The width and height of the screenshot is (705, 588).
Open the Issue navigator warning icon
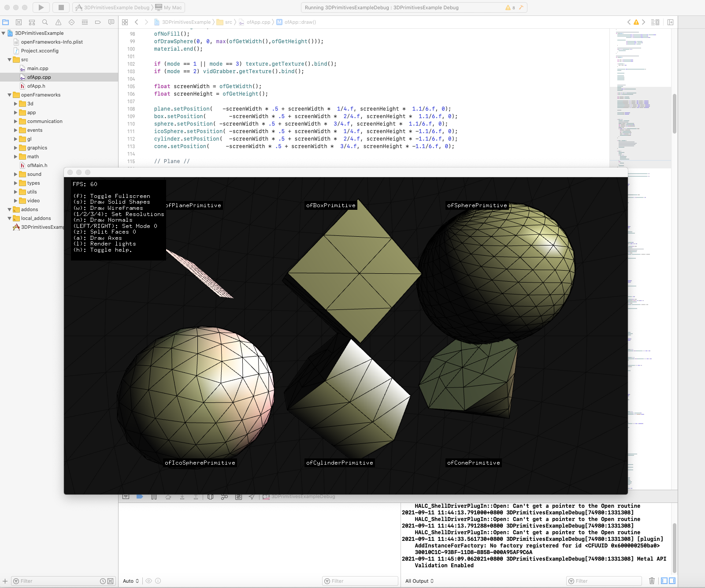point(58,22)
